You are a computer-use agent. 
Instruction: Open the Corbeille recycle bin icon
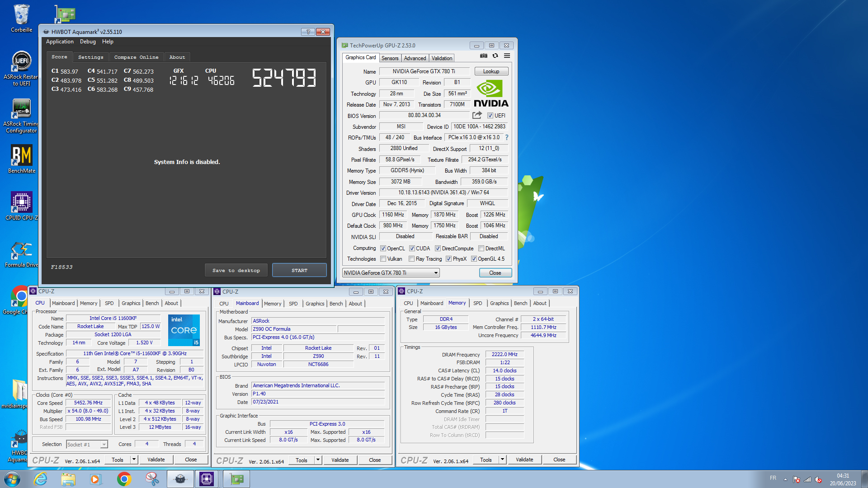pos(21,18)
